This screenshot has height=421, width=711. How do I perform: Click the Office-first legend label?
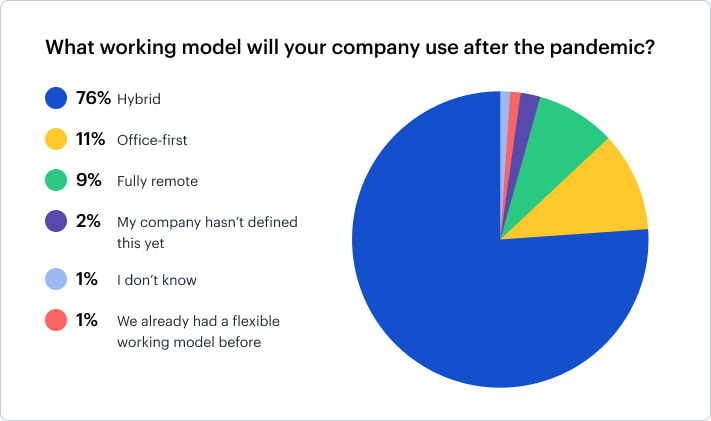click(x=152, y=140)
